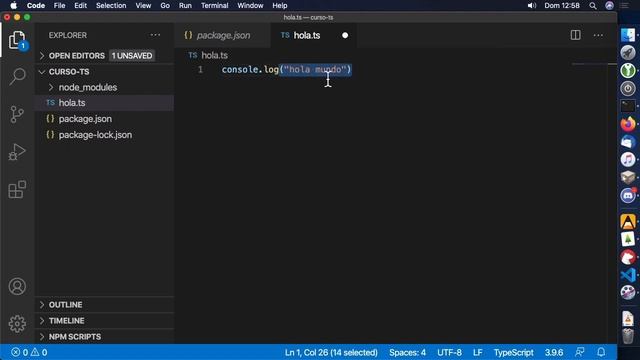640x360 pixels.
Task: Open package-lock.json in the file tree
Action: [104, 135]
